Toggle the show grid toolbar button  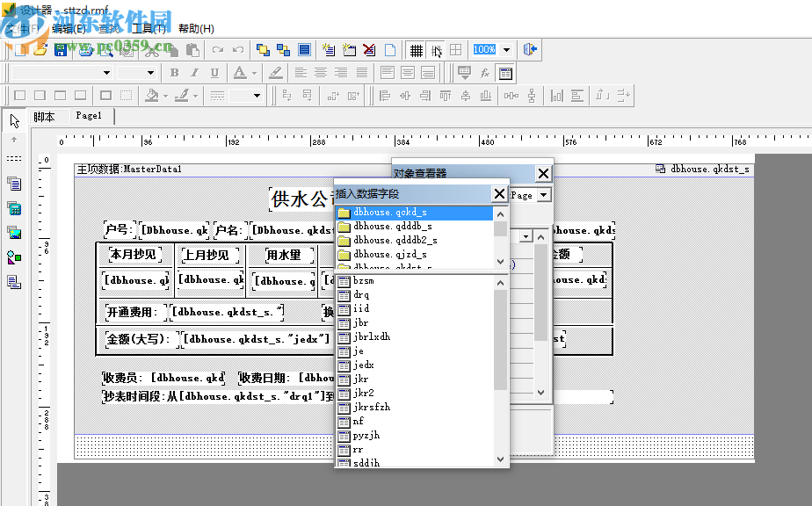[417, 50]
